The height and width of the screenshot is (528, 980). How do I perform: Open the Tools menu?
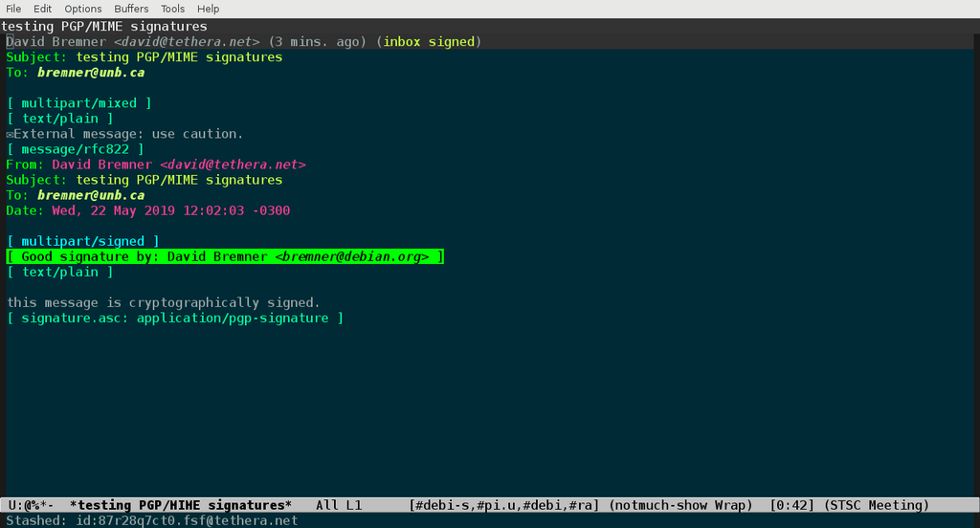[172, 9]
